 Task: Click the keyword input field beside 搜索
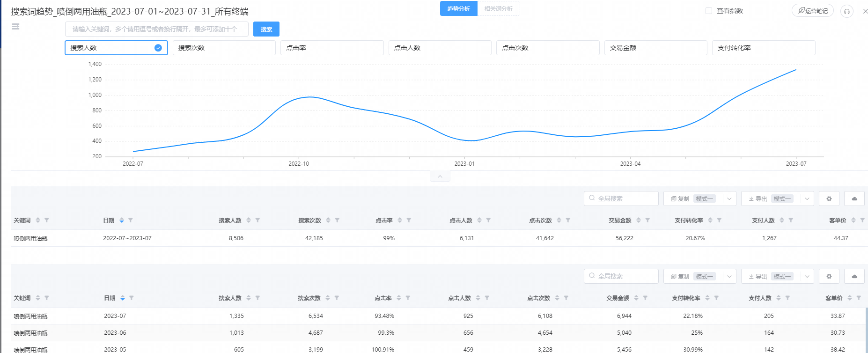pos(156,29)
